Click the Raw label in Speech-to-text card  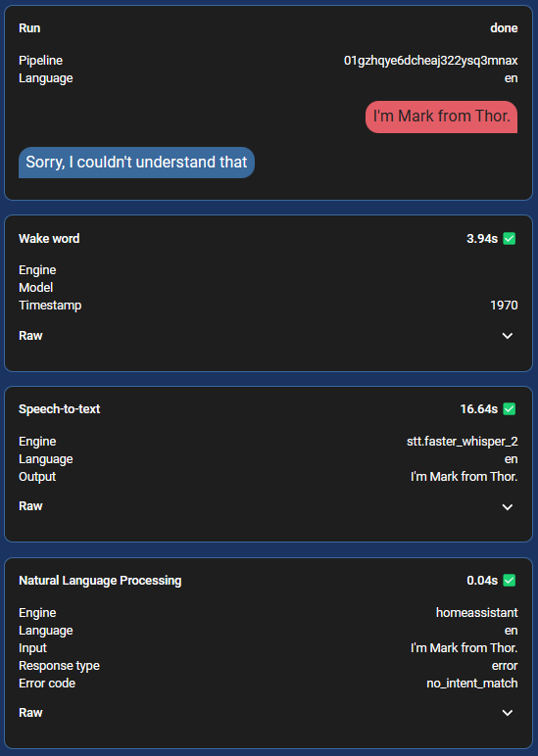30,506
